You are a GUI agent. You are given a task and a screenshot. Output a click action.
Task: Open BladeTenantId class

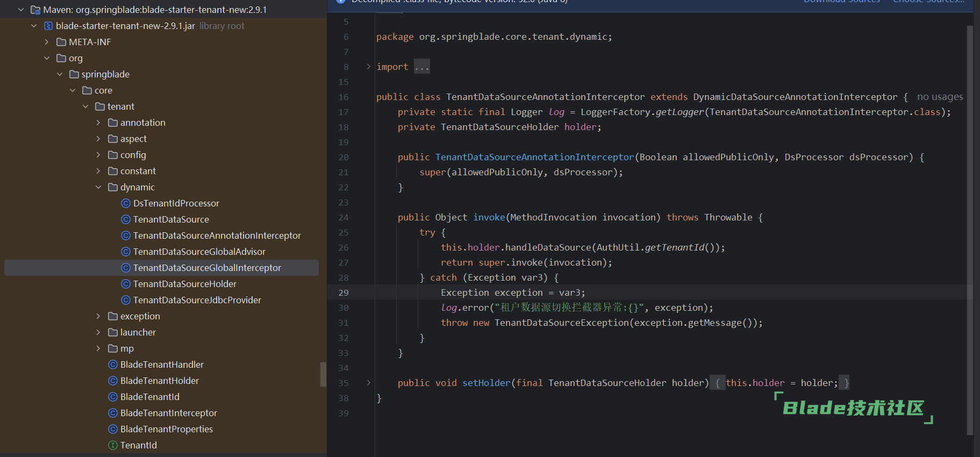click(x=150, y=397)
